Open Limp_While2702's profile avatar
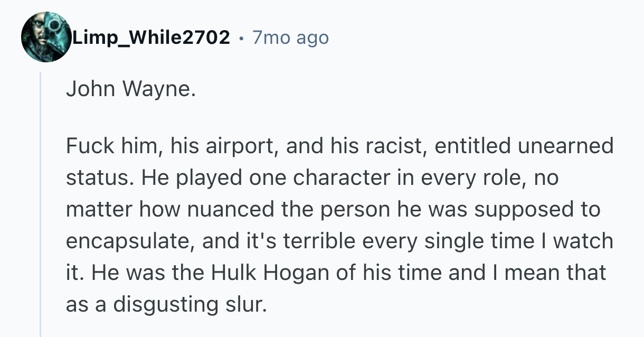 point(46,37)
